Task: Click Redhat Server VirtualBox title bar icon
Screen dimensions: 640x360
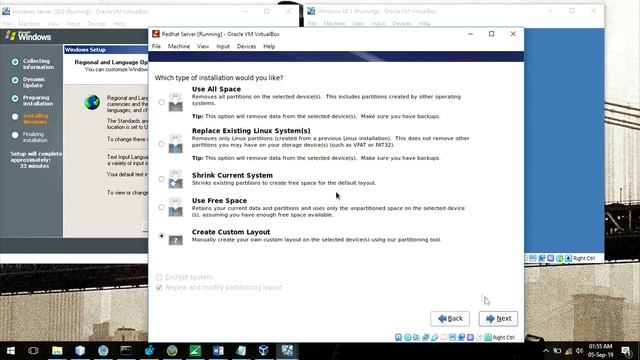Action: 156,34
